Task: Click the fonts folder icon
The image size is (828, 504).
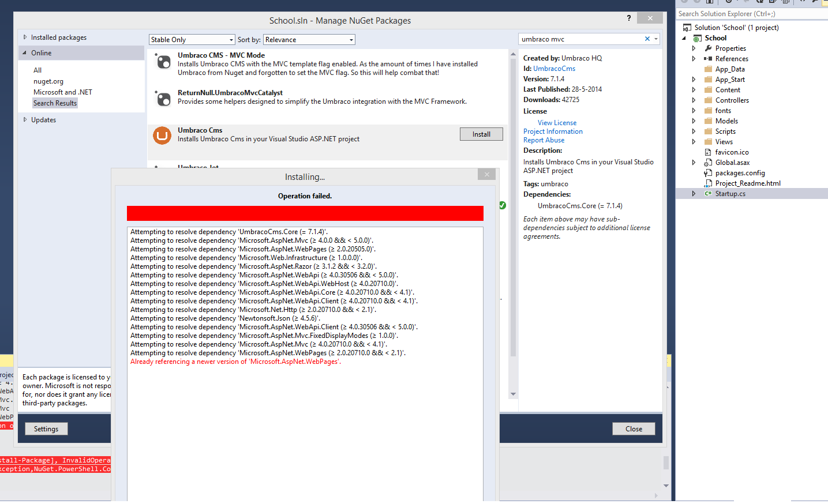Action: pyautogui.click(x=708, y=111)
